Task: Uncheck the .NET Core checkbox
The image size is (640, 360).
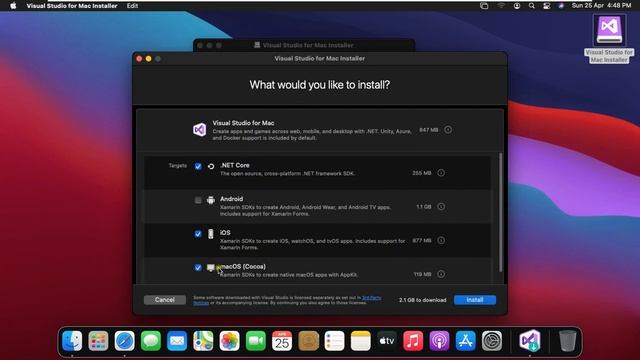Action: (198, 166)
